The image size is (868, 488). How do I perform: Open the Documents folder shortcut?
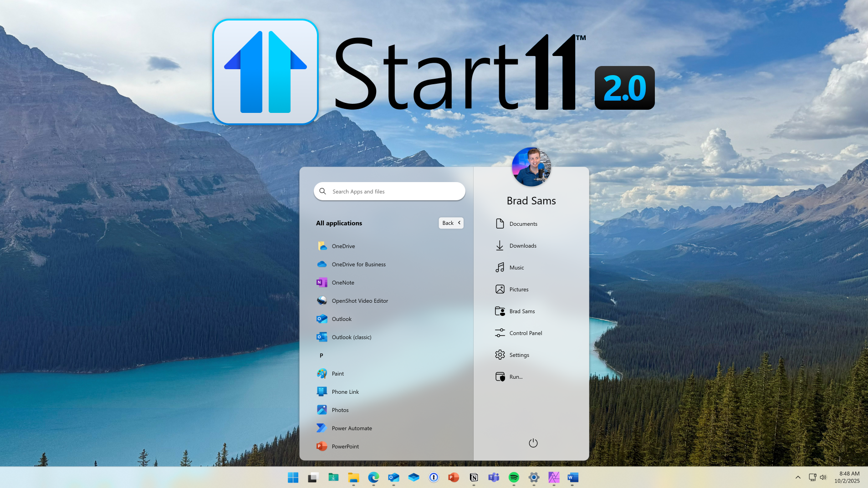[x=523, y=224]
